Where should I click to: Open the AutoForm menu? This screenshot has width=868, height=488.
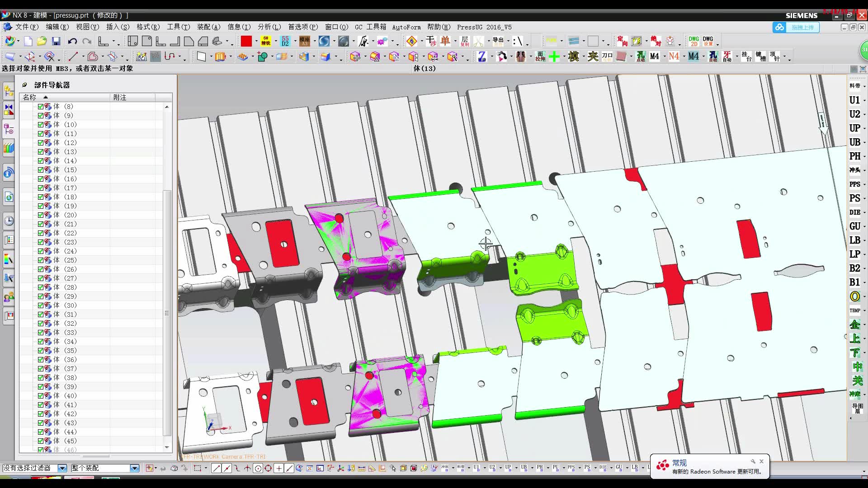(406, 27)
